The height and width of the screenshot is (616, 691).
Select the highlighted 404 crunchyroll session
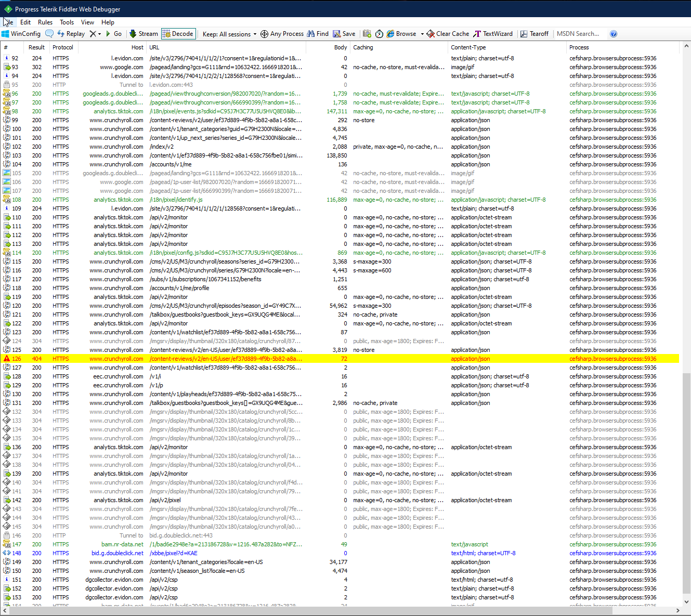tap(224, 359)
